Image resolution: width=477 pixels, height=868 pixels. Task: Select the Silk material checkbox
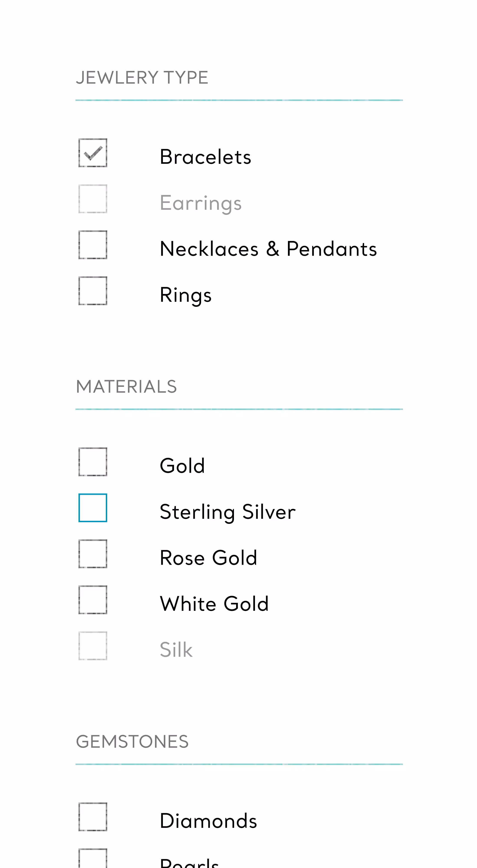[93, 646]
